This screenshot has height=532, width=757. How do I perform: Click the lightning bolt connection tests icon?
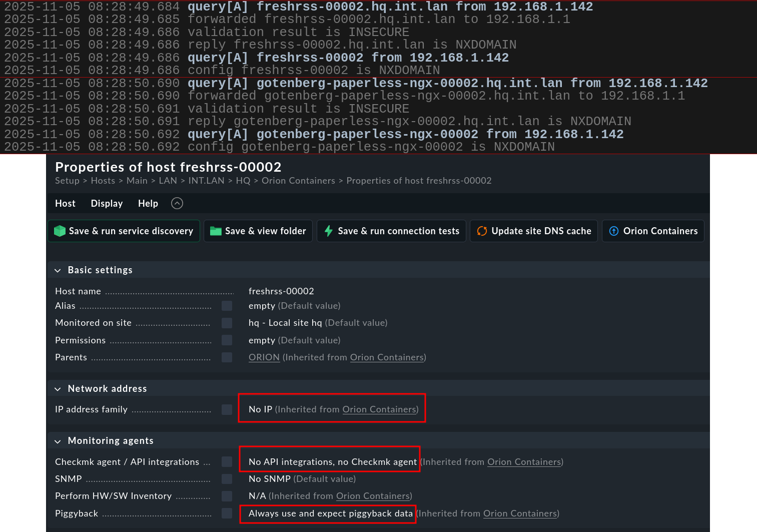[329, 231]
